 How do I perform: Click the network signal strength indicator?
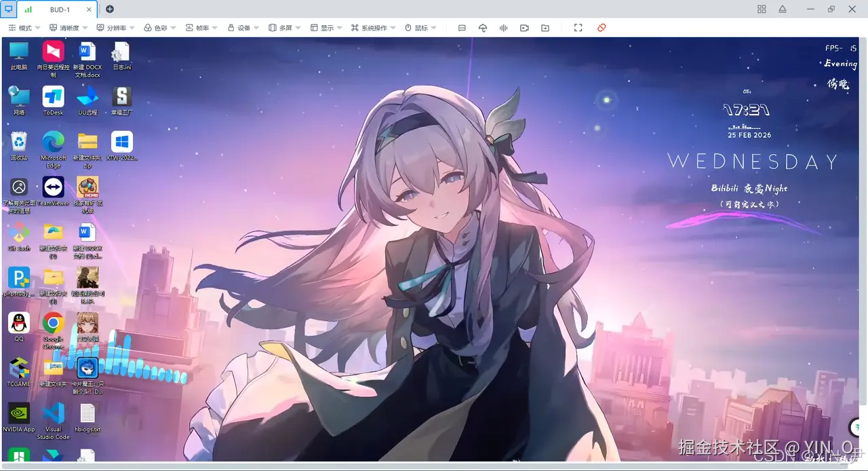28,10
